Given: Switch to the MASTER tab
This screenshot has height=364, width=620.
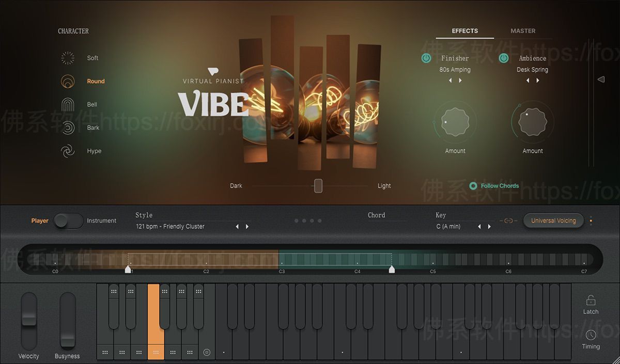Looking at the screenshot, I should click(523, 31).
